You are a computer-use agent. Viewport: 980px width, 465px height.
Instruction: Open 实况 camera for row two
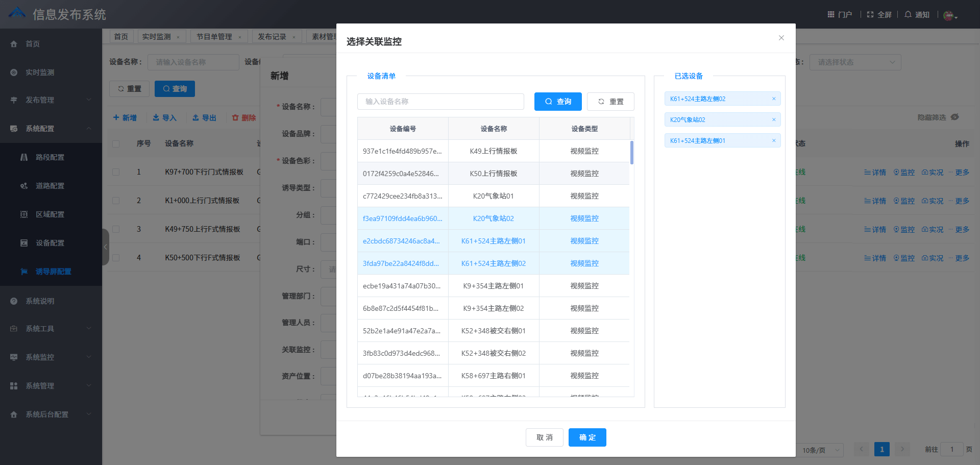[932, 201]
